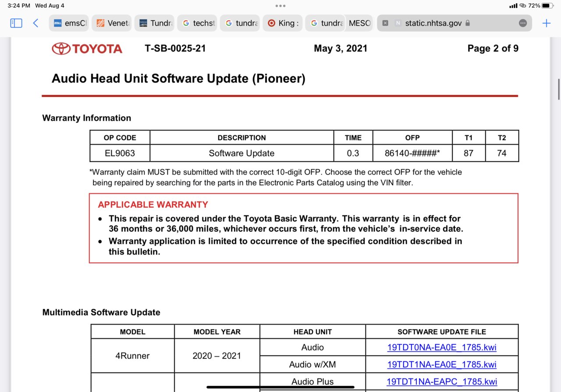This screenshot has height=392, width=561.
Task: Switch to the Home Depot Veneta tab
Action: (x=112, y=23)
